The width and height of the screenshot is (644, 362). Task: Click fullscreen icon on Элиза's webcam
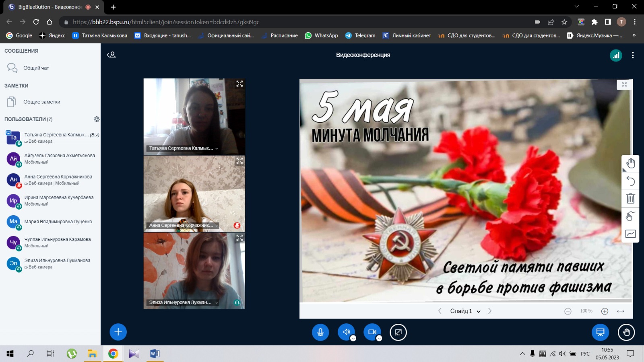239,238
